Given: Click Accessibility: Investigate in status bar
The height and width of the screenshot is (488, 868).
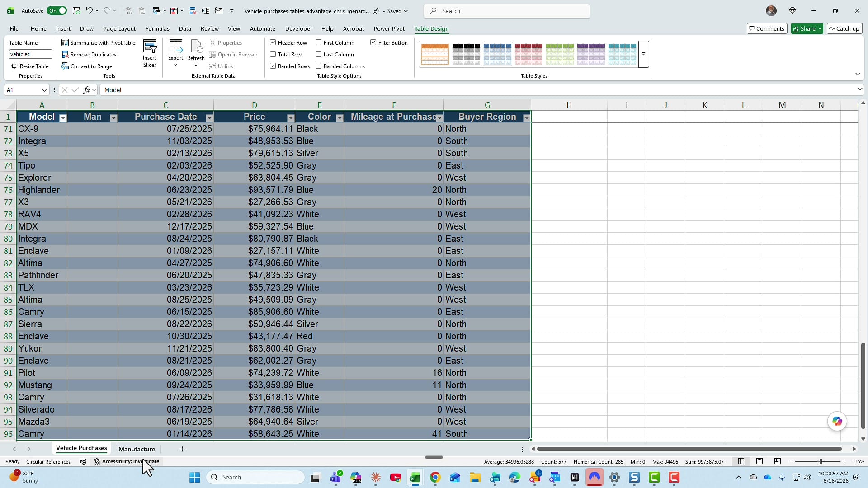Looking at the screenshot, I should [127, 461].
